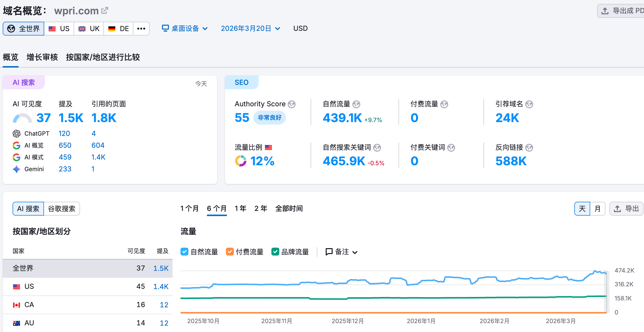Toggle the 付费流量 checkbox
The height and width of the screenshot is (332, 644).
(229, 252)
